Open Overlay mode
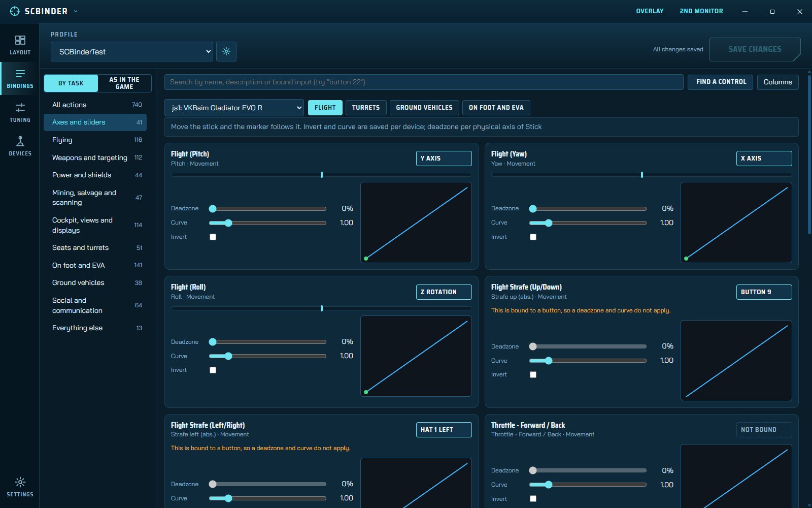The image size is (812, 508). tap(650, 11)
